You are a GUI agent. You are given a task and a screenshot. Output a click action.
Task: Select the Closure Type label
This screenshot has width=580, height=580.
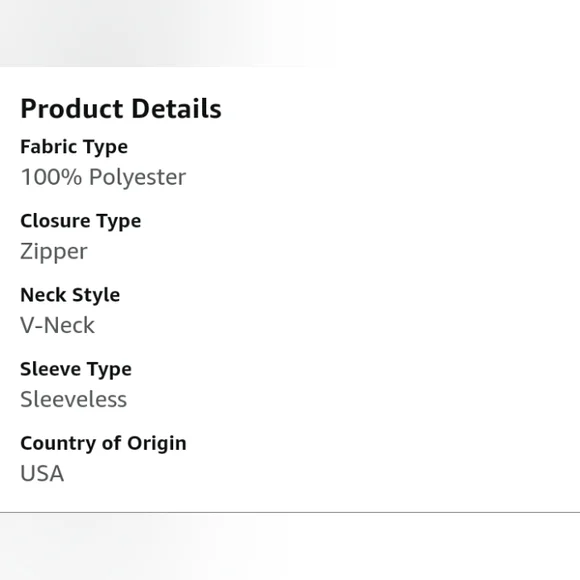tap(81, 222)
